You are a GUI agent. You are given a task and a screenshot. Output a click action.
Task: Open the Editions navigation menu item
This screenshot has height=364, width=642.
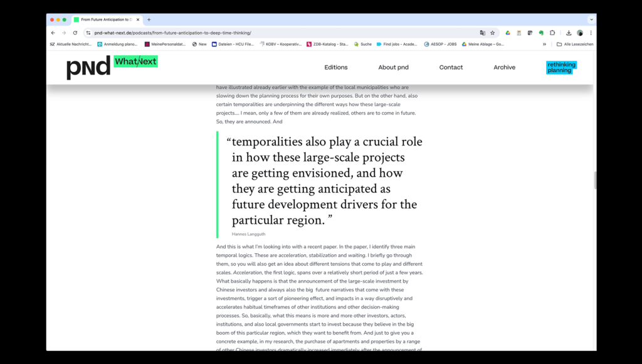point(335,67)
